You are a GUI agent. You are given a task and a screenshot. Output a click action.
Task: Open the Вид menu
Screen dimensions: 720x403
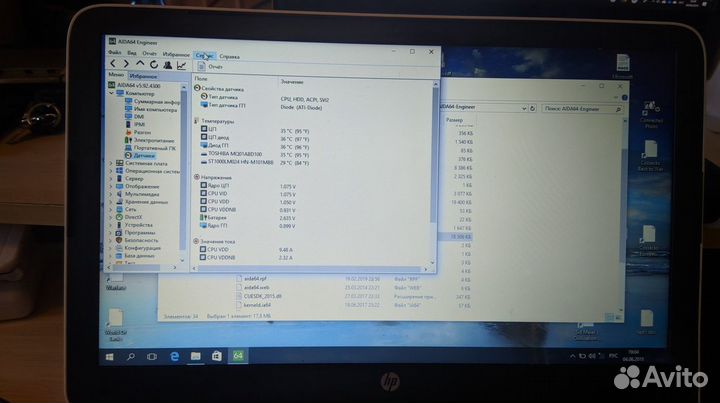(132, 53)
